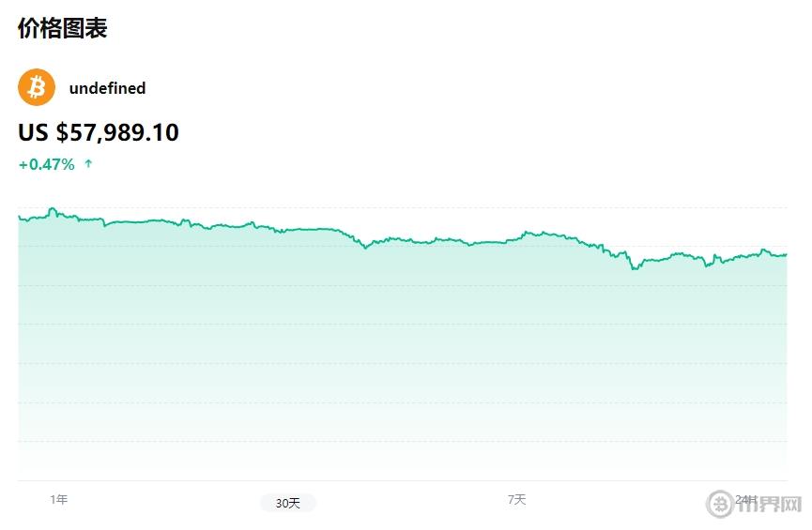Screen dimensions: 812x530
Task: Click the lowest dip of price line
Action: pos(635,268)
